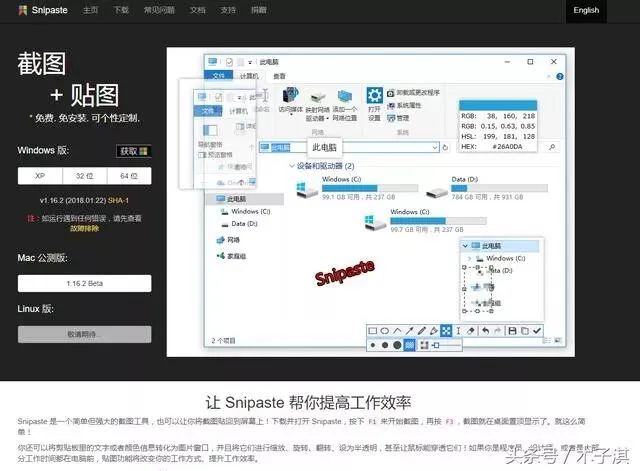Choose the largest brush size dot

pos(397,345)
